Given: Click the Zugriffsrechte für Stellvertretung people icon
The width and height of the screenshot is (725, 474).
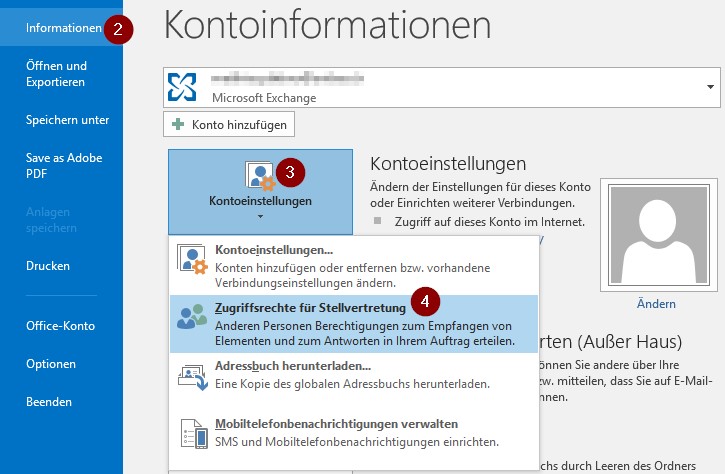Looking at the screenshot, I should pyautogui.click(x=191, y=318).
